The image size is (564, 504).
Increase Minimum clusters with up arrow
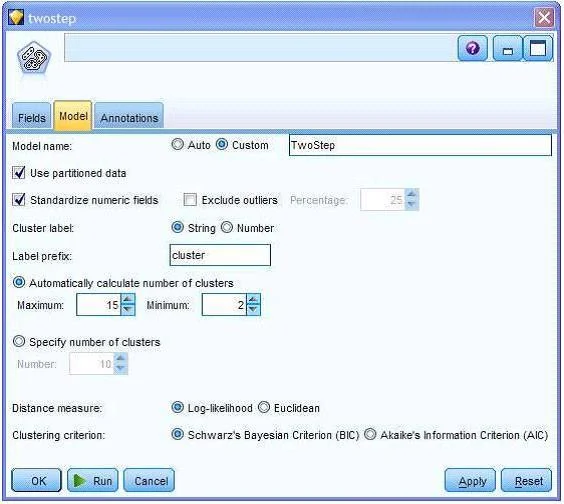[253, 299]
